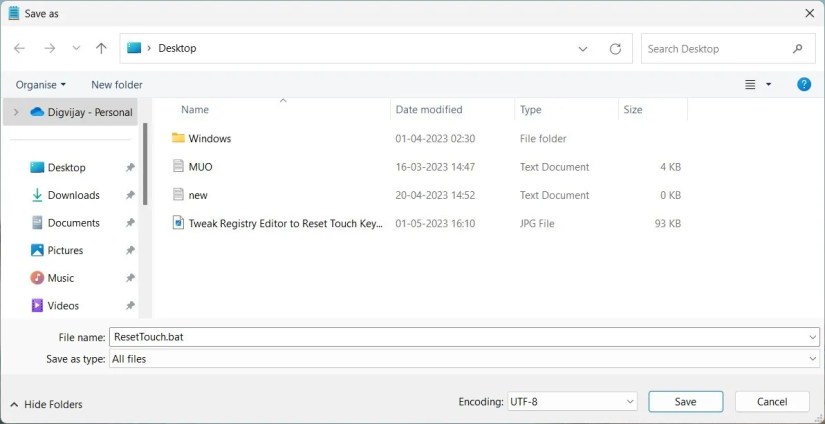Select the file named new
The image size is (825, 424).
(x=198, y=195)
